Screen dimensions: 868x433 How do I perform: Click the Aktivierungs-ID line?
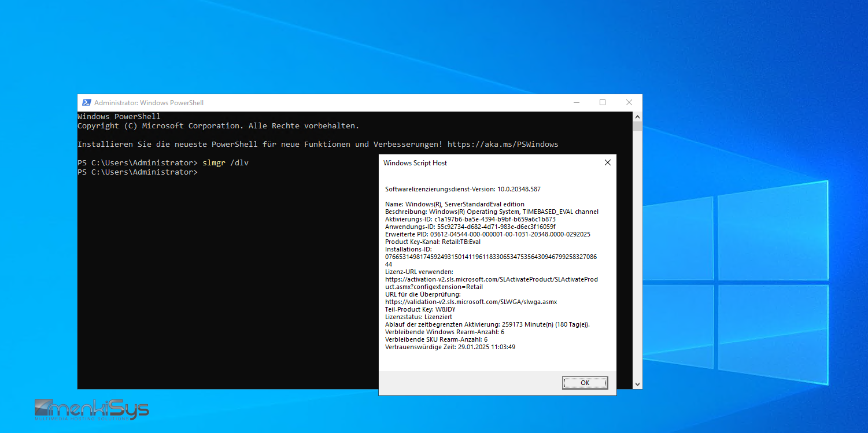tap(470, 219)
